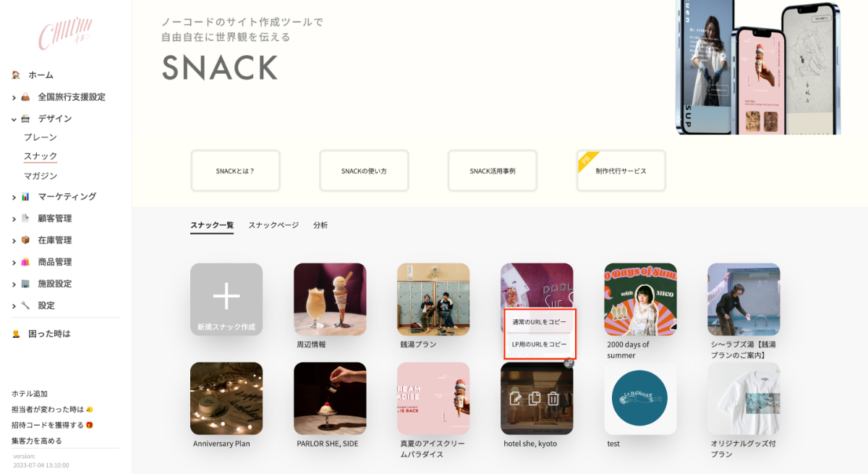The height and width of the screenshot is (474, 868).
Task: Click the SNACKの使い方 button
Action: point(364,171)
